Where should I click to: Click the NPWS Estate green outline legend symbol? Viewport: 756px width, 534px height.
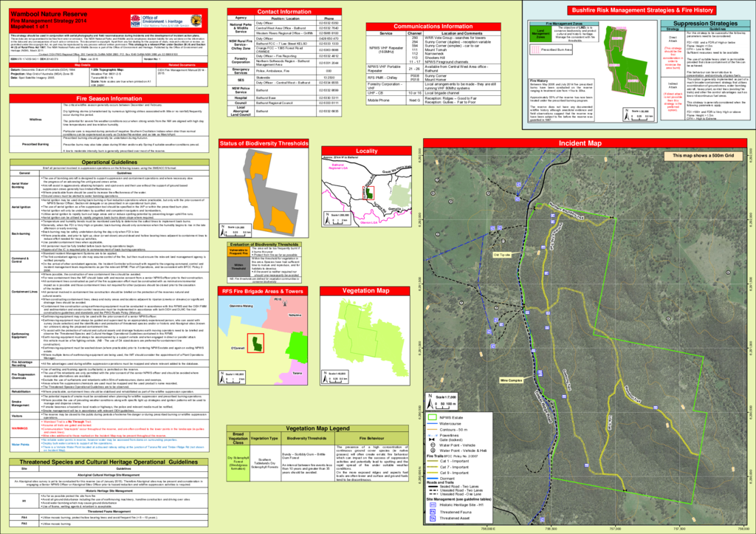click(432, 417)
